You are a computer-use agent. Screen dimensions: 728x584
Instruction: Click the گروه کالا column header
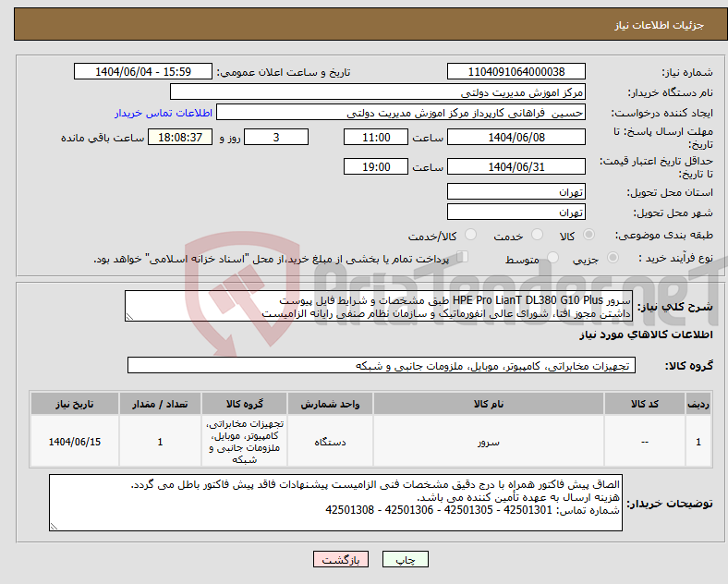(x=244, y=404)
